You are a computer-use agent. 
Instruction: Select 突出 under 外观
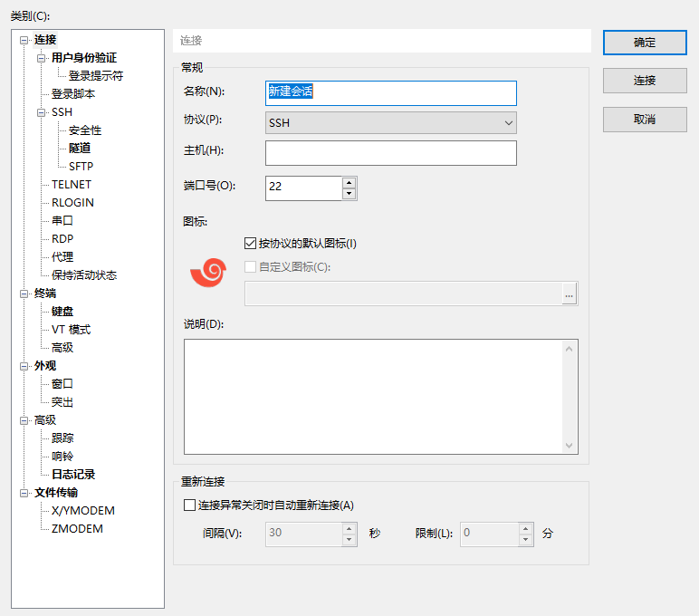click(62, 402)
